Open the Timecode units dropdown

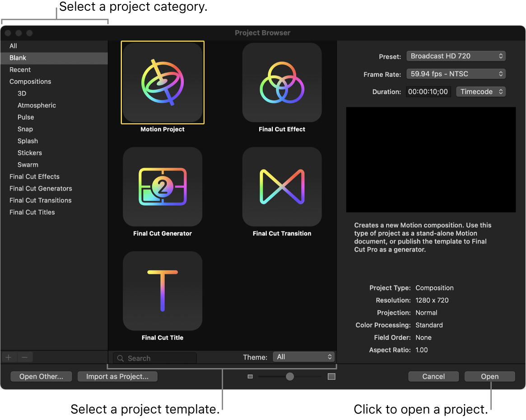[x=480, y=91]
